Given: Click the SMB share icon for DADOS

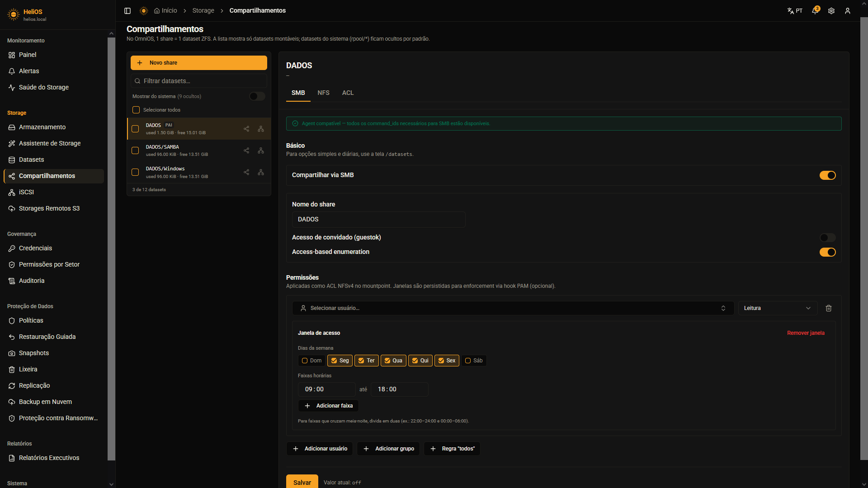Looking at the screenshot, I should [246, 129].
